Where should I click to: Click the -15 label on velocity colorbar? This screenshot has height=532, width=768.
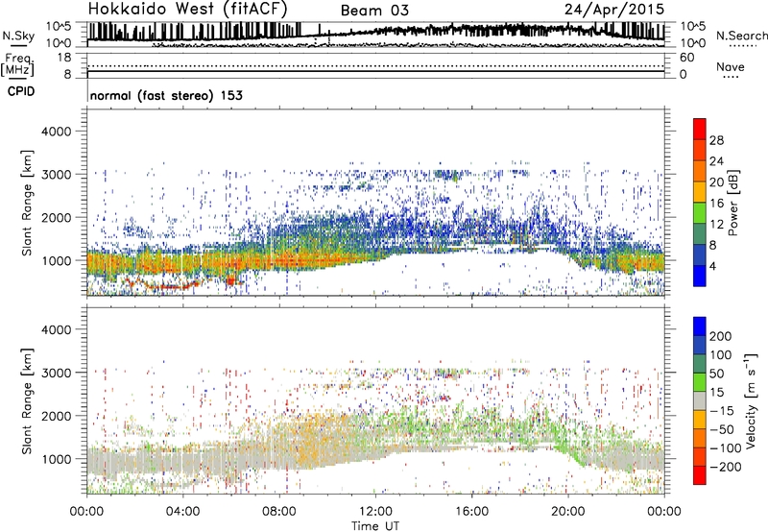pos(721,411)
